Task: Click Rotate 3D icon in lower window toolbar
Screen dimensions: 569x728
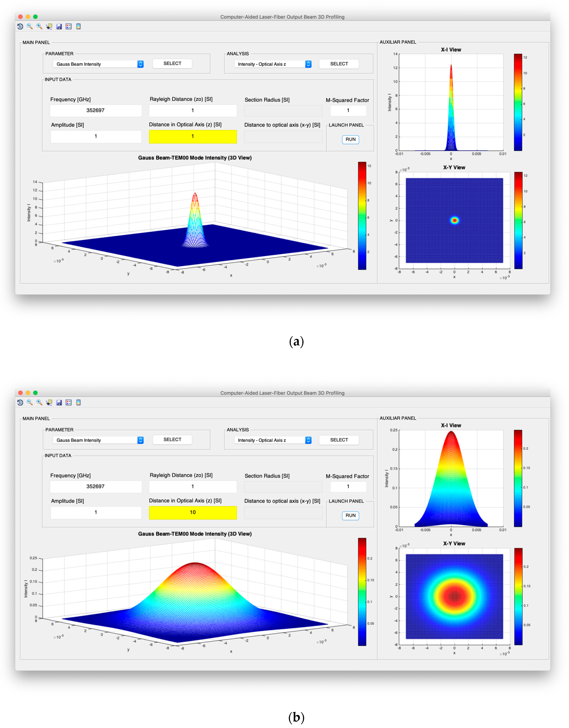Action: 20,402
